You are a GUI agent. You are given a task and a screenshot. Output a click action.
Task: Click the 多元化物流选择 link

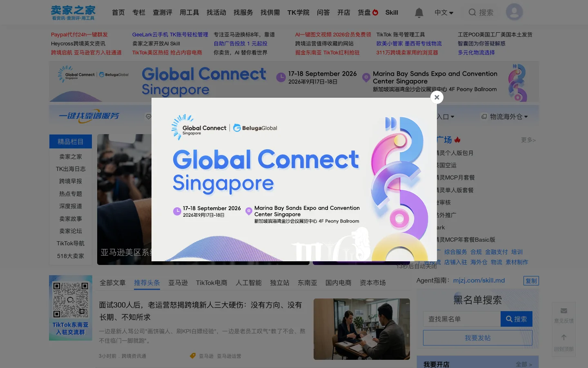click(x=476, y=53)
